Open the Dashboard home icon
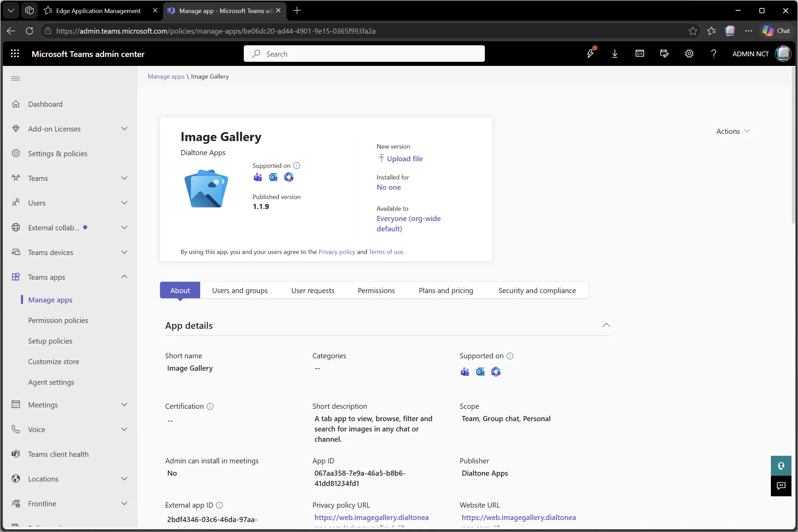The image size is (798, 532). (x=16, y=104)
